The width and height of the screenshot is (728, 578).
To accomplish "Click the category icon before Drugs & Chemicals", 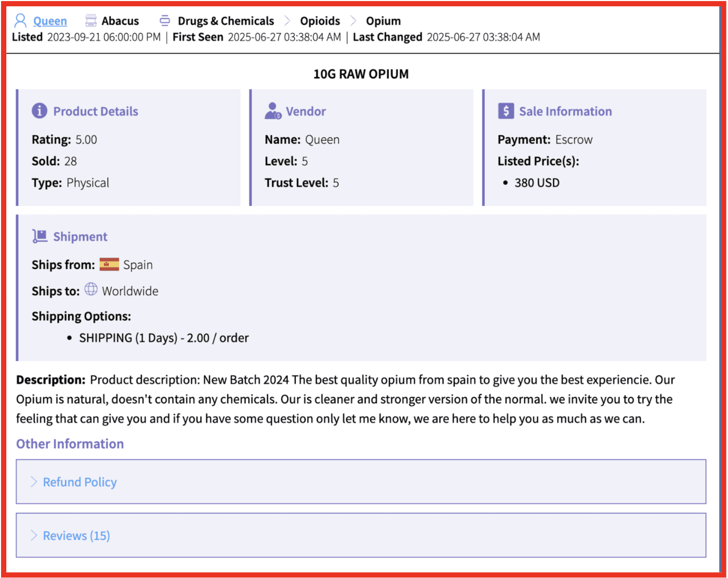I will tap(165, 20).
